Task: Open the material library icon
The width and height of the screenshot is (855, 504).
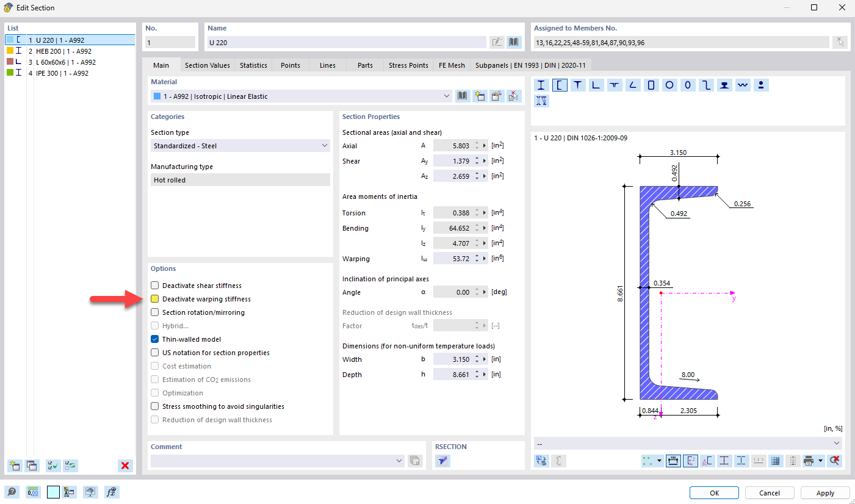Action: click(462, 96)
